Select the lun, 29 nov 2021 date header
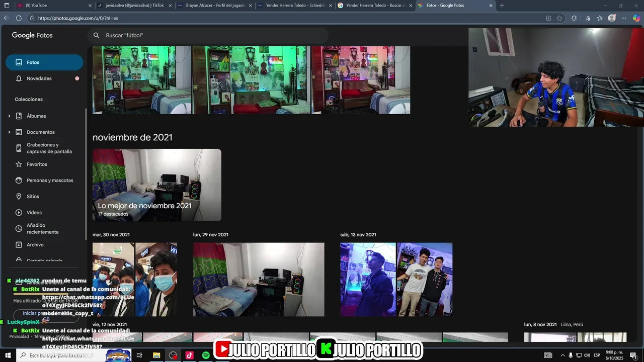The width and height of the screenshot is (644, 362). point(211,235)
